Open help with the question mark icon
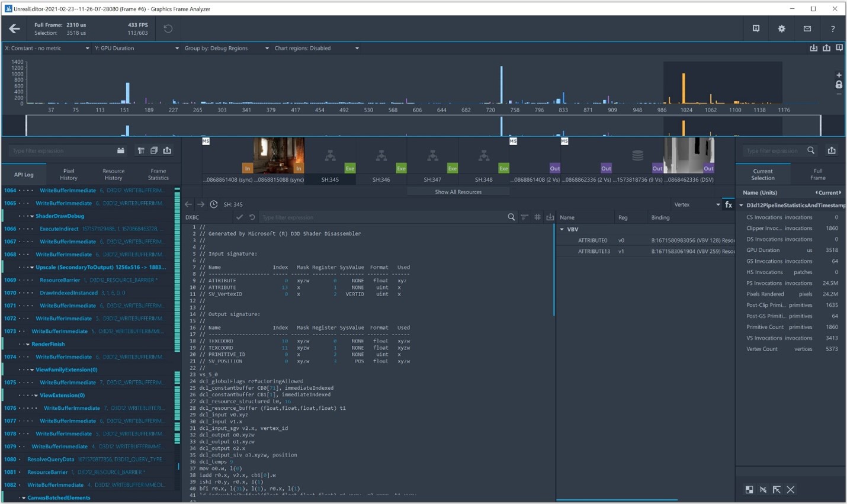Screen dimensions: 847x504 tap(832, 28)
